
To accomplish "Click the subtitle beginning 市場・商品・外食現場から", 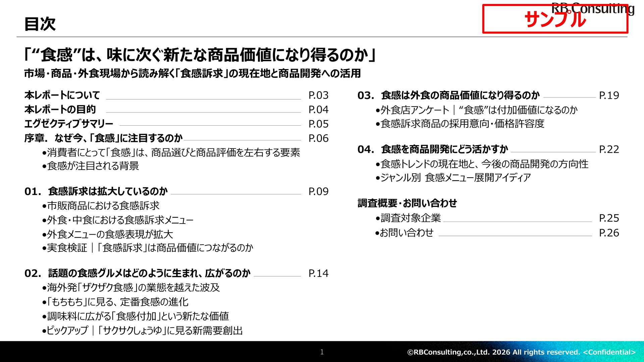I will 193,73.
